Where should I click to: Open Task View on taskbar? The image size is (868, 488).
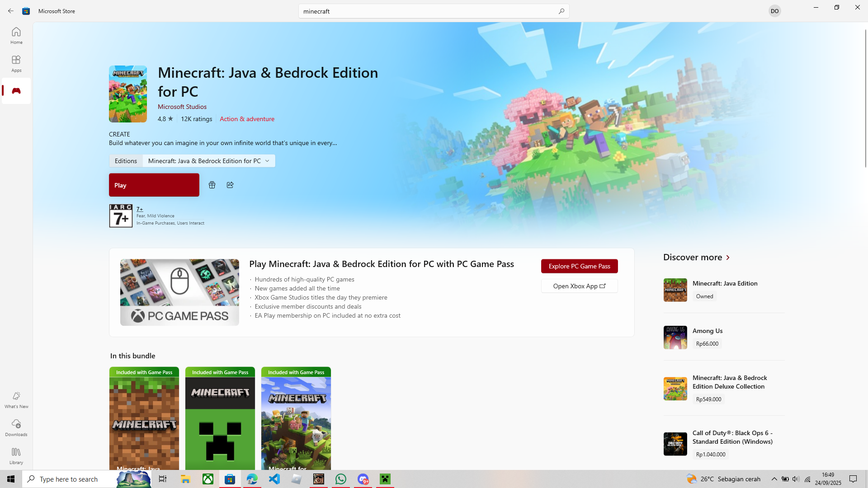pyautogui.click(x=163, y=479)
